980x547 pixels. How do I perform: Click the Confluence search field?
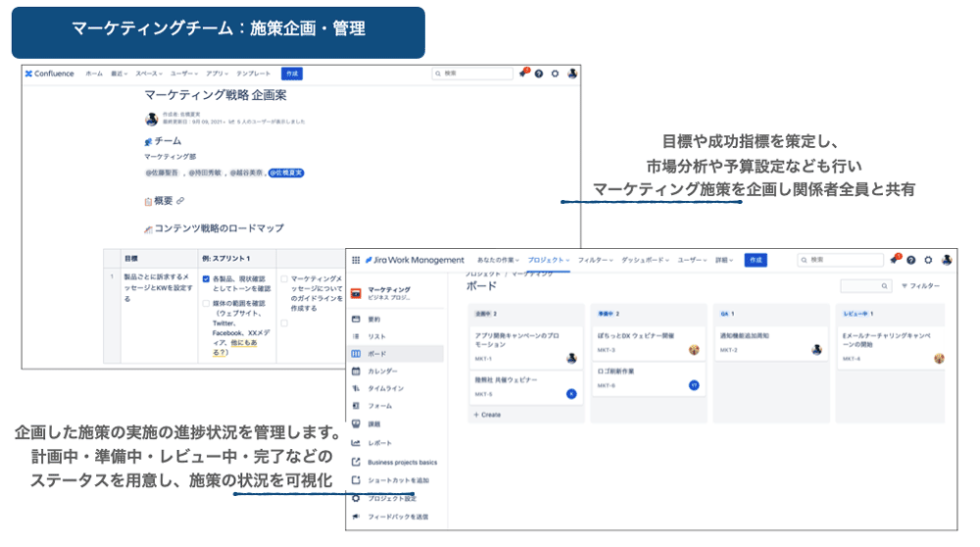472,74
